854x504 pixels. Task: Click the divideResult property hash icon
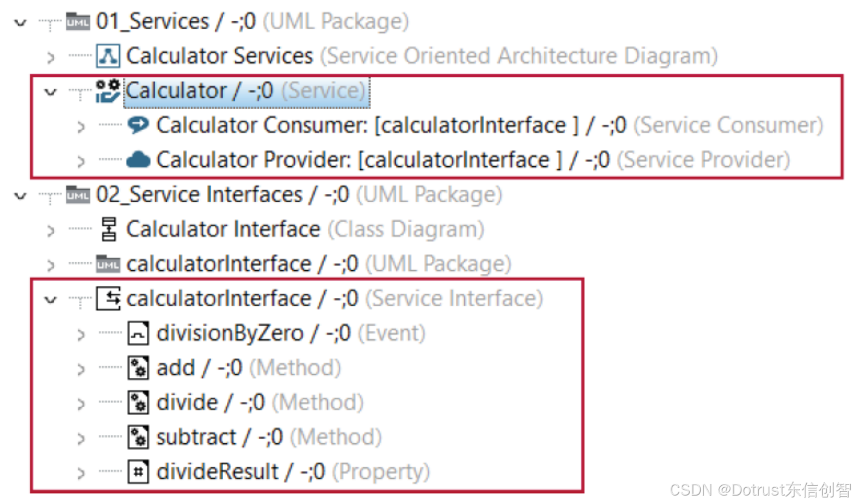coord(138,472)
